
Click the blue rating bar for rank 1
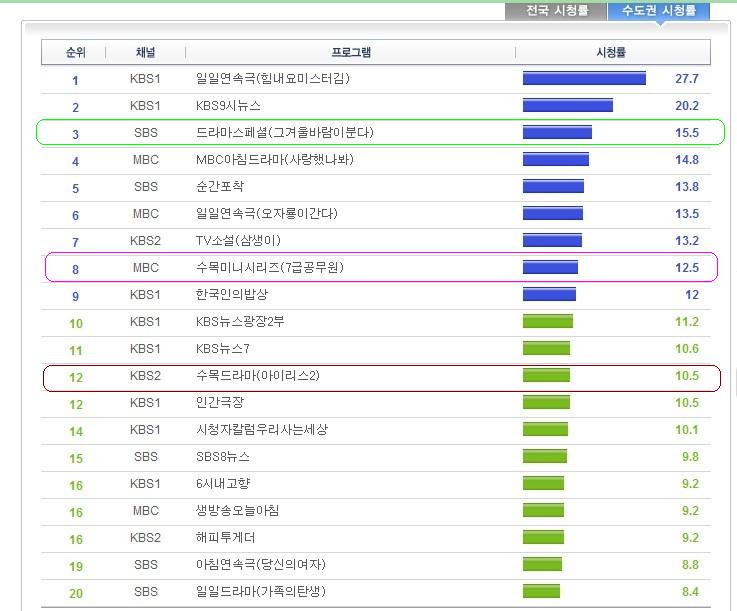584,78
